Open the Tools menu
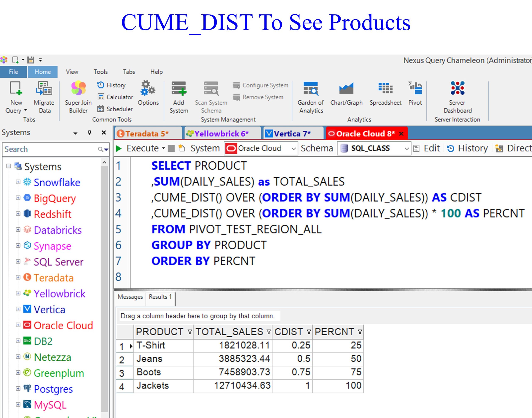 click(x=101, y=72)
